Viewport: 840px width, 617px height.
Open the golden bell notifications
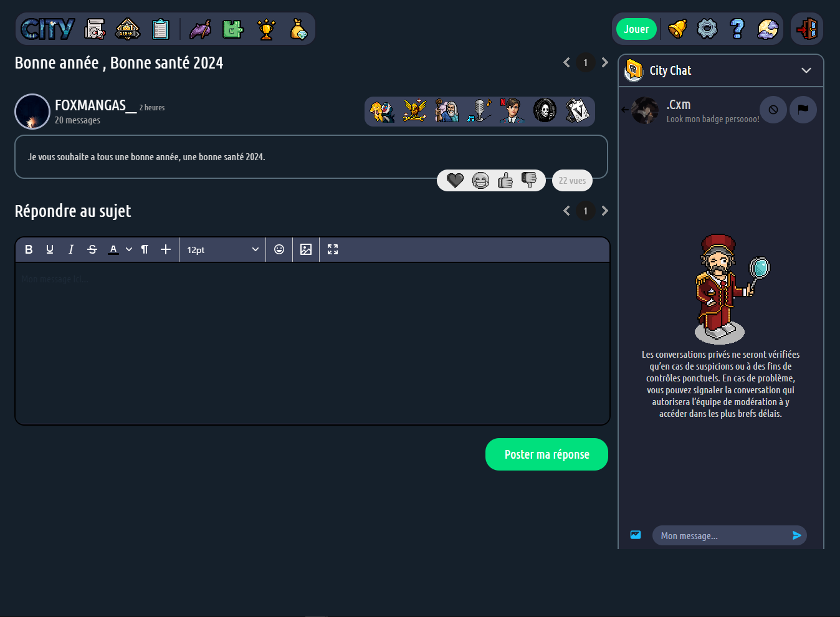click(x=677, y=29)
